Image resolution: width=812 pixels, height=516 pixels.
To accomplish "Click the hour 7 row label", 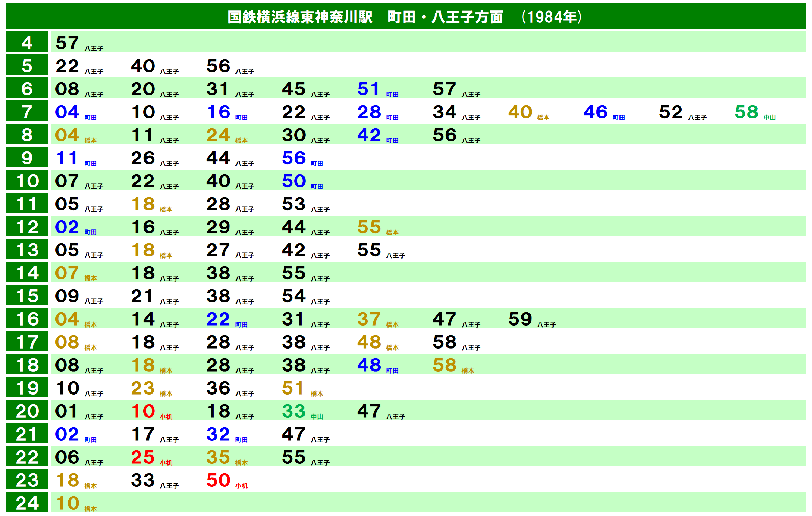I will (x=27, y=112).
